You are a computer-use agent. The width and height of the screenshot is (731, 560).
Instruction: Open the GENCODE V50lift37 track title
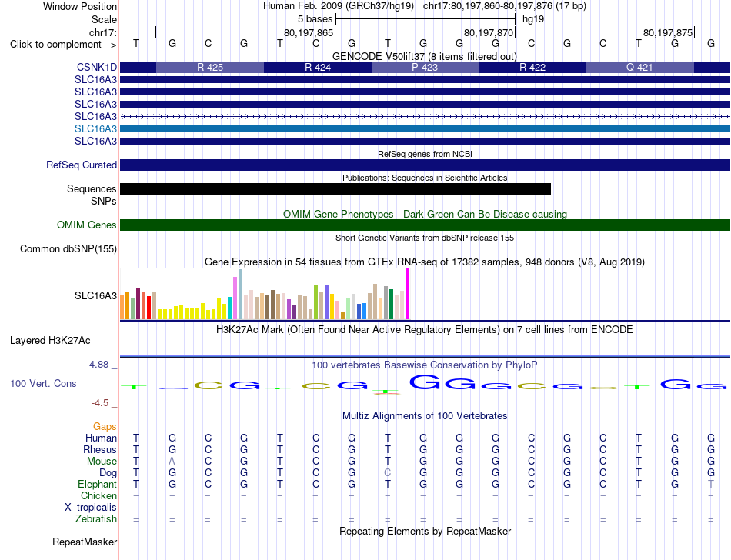425,56
